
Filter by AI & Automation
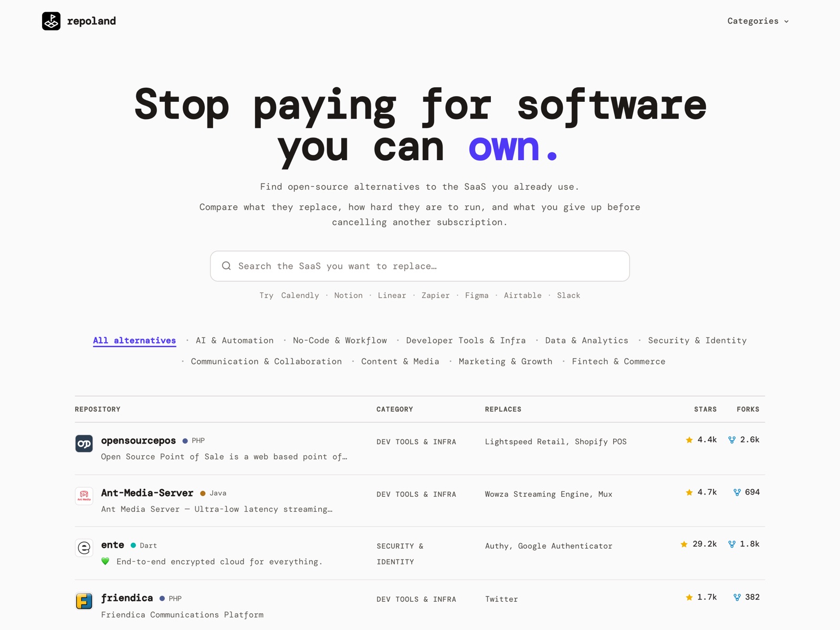(235, 341)
